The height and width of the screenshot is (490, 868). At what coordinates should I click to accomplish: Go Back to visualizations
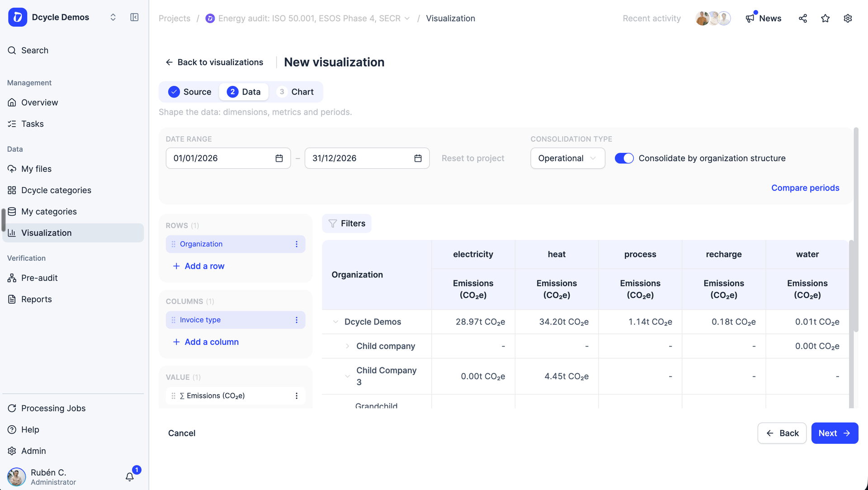pyautogui.click(x=214, y=62)
